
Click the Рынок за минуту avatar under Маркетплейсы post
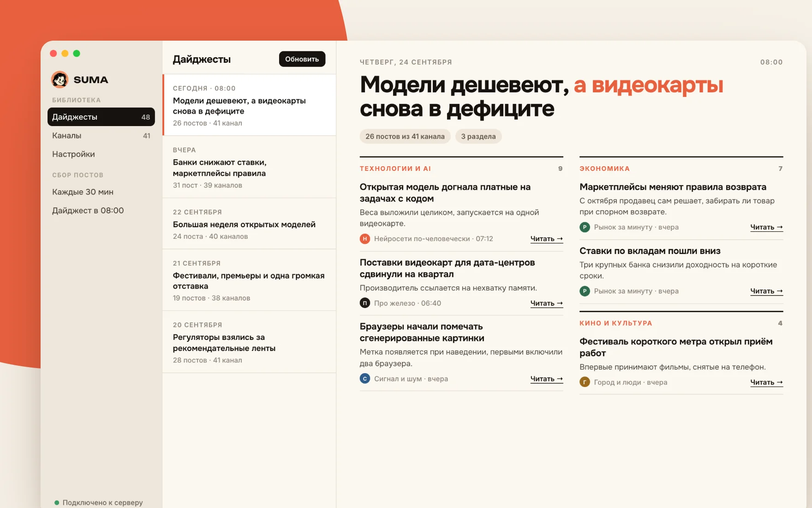[x=585, y=227]
